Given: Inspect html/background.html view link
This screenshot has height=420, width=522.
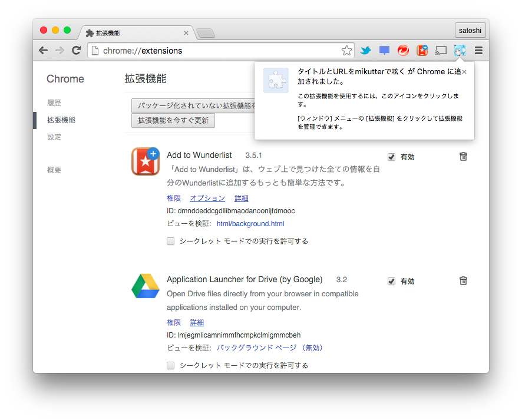Looking at the screenshot, I should (250, 224).
